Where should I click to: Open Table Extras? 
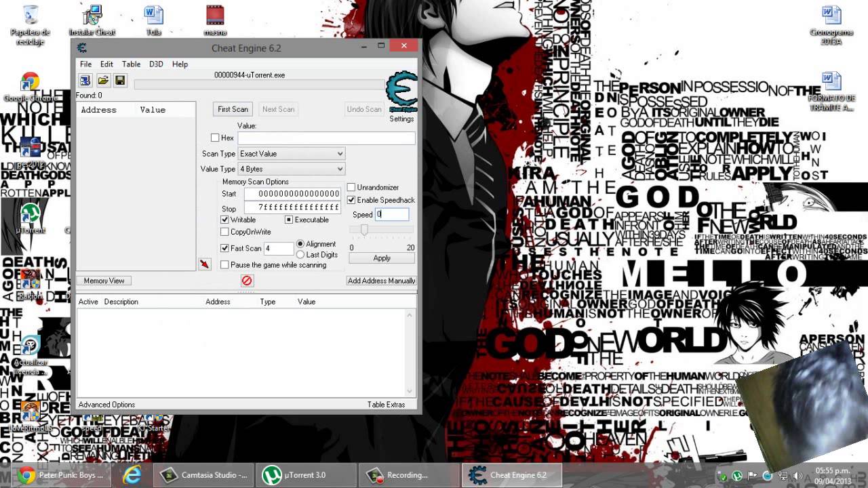tap(386, 405)
